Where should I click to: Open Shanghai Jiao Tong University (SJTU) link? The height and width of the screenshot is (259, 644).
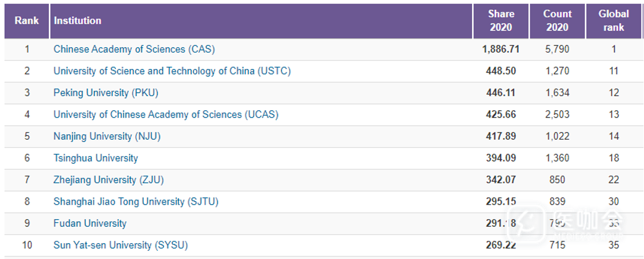[136, 202]
